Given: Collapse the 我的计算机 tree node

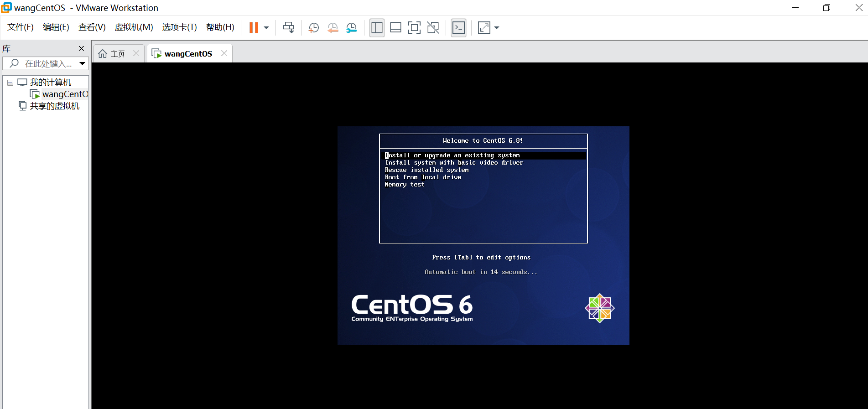Looking at the screenshot, I should (10, 83).
